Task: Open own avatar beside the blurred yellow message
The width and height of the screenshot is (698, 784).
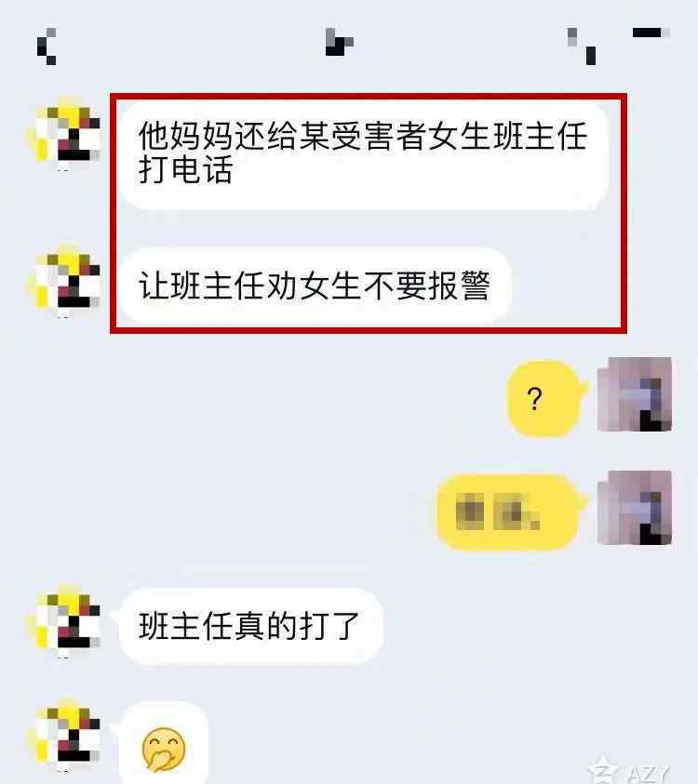Action: (635, 508)
